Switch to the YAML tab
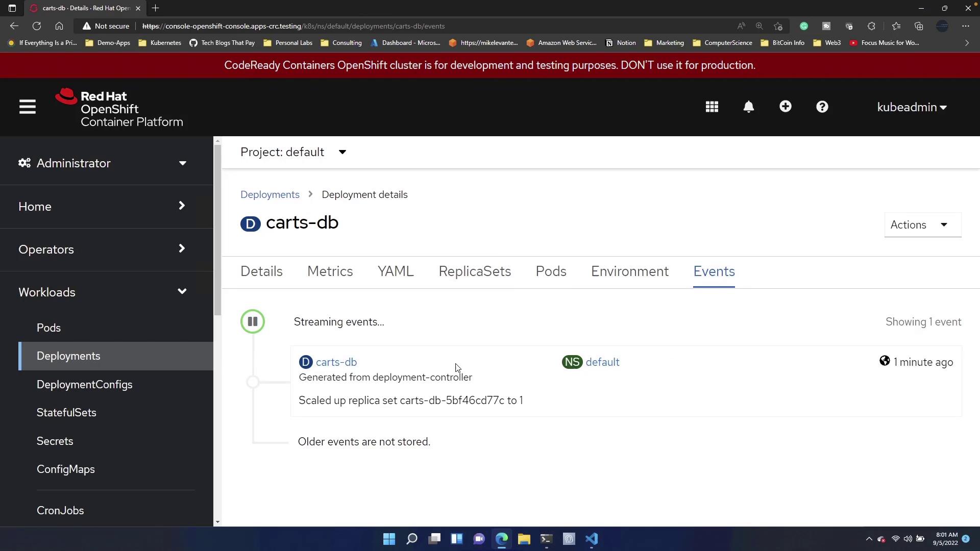The height and width of the screenshot is (551, 980). [396, 271]
